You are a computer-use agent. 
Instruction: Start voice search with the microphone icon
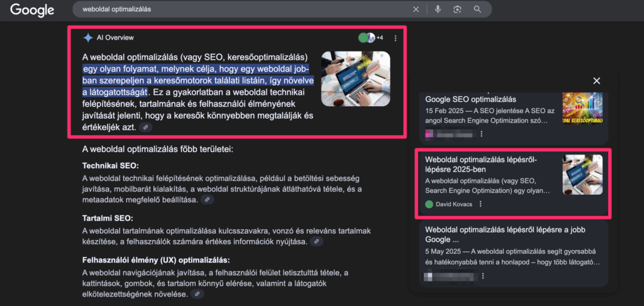click(438, 9)
